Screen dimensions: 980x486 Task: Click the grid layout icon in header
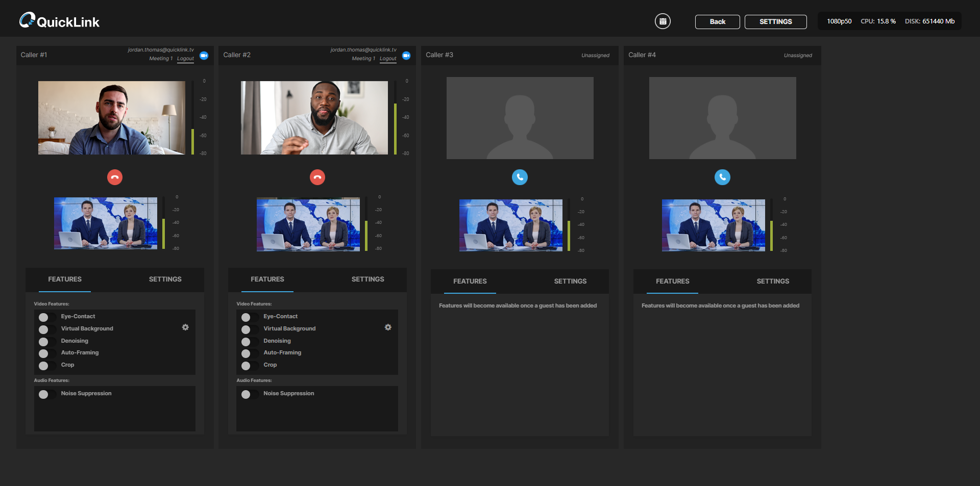[x=663, y=21]
